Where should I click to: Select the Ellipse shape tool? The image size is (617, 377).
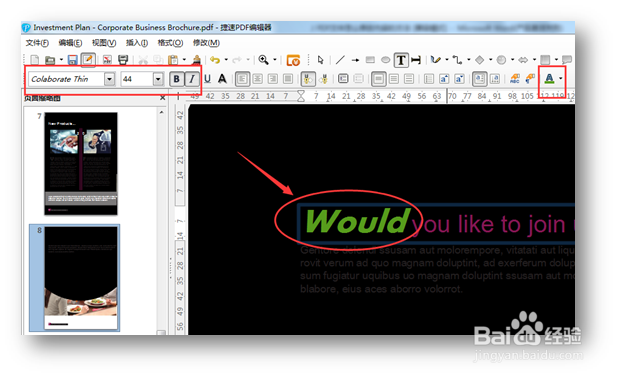386,60
